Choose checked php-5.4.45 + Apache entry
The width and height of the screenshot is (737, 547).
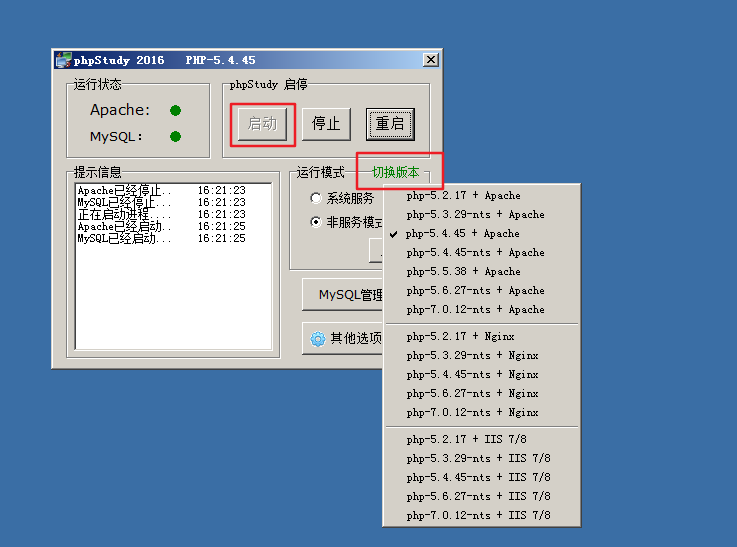coord(482,234)
